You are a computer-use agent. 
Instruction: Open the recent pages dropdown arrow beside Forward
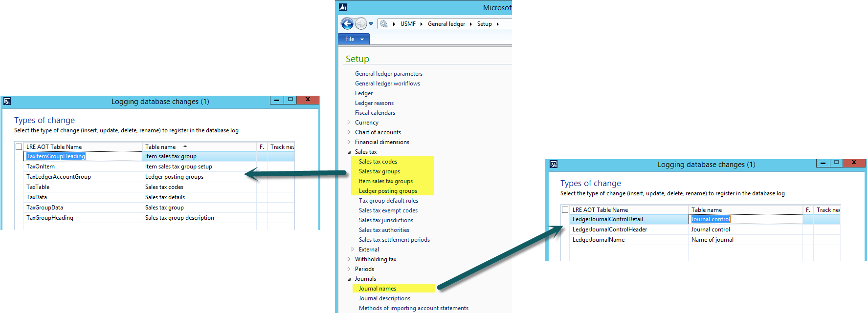point(371,24)
